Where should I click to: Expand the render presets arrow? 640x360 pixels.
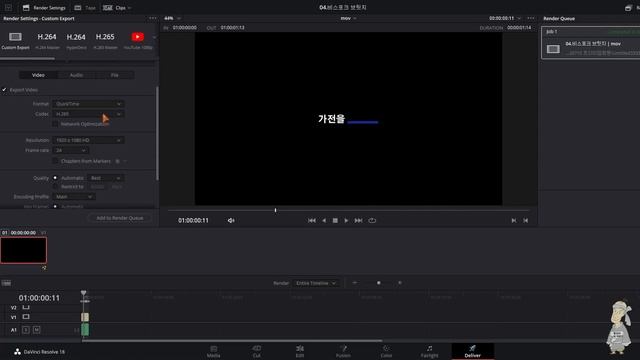coord(154,37)
